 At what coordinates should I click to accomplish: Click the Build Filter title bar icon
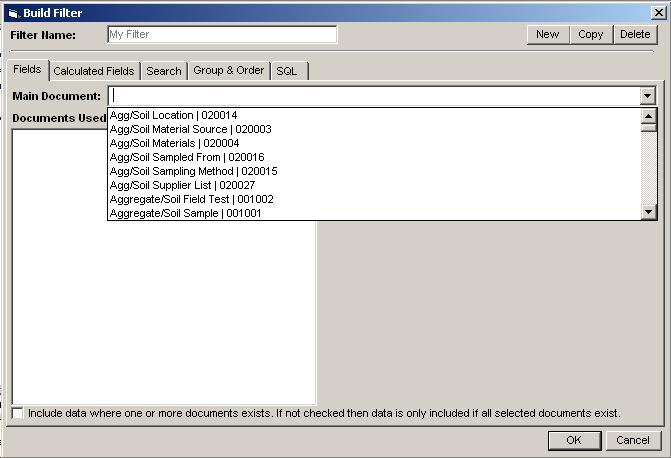pos(12,12)
